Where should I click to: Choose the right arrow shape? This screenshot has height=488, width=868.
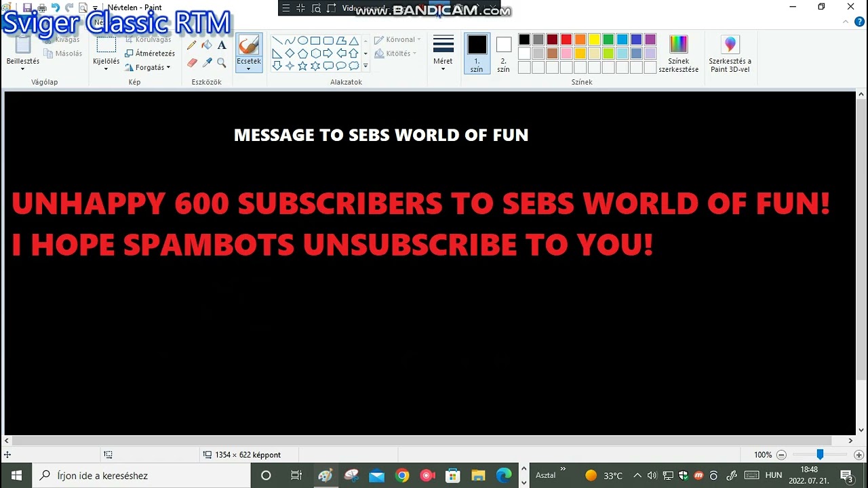328,54
